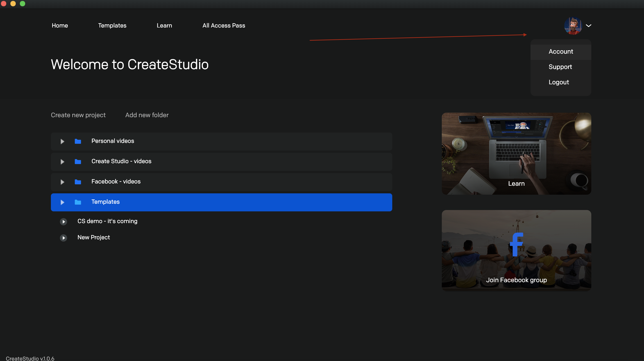Open Support from profile menu
644x361 pixels.
tap(560, 67)
